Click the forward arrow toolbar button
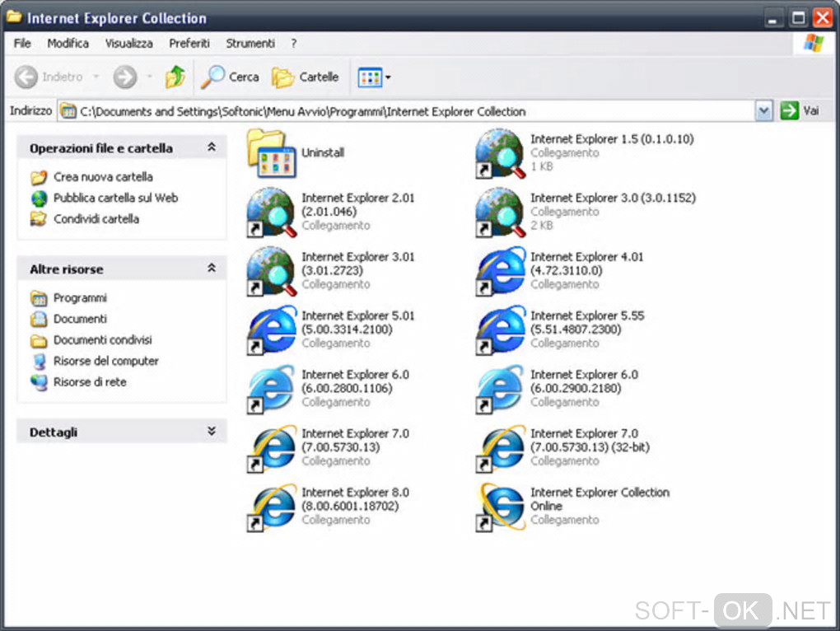The image size is (840, 631). (x=125, y=77)
